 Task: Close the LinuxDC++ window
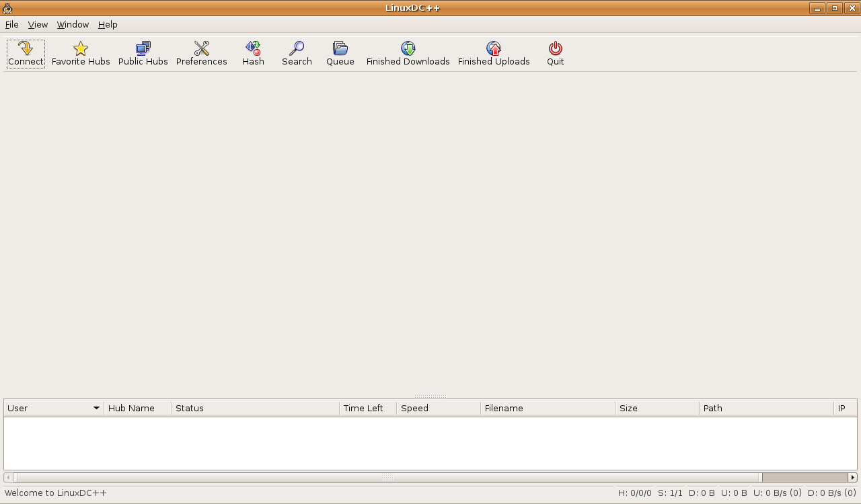[x=852, y=8]
